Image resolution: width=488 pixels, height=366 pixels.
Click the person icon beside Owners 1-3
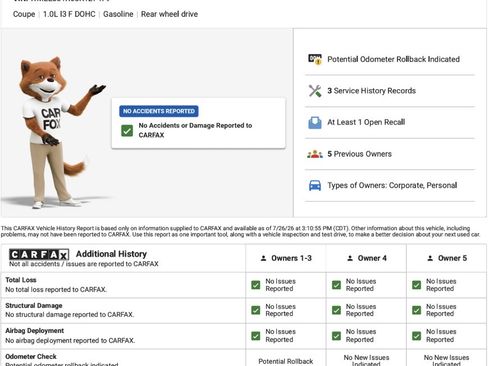coord(263,258)
